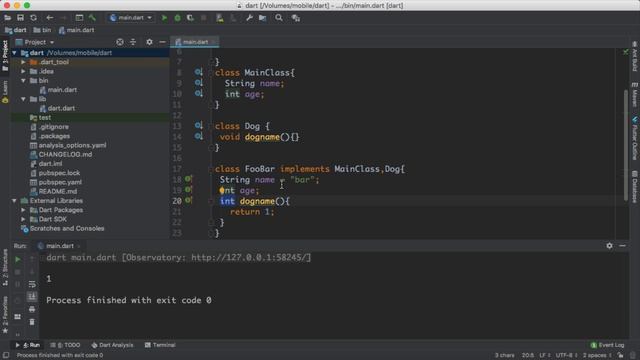This screenshot has height=360, width=640.
Task: Change 2 spaces indent setting
Action: click(x=597, y=356)
